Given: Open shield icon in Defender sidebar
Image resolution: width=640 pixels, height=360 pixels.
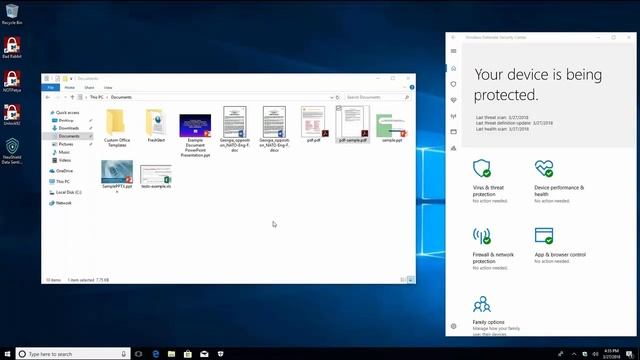Looking at the screenshot, I should pos(453,84).
